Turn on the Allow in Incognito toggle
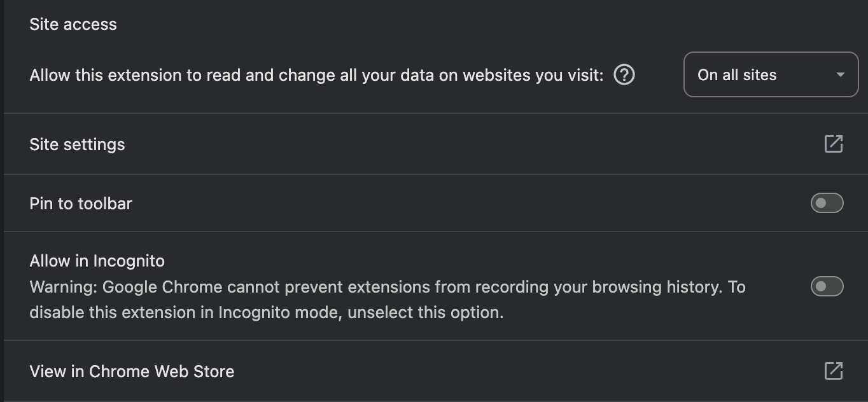The height and width of the screenshot is (402, 868). (x=827, y=286)
